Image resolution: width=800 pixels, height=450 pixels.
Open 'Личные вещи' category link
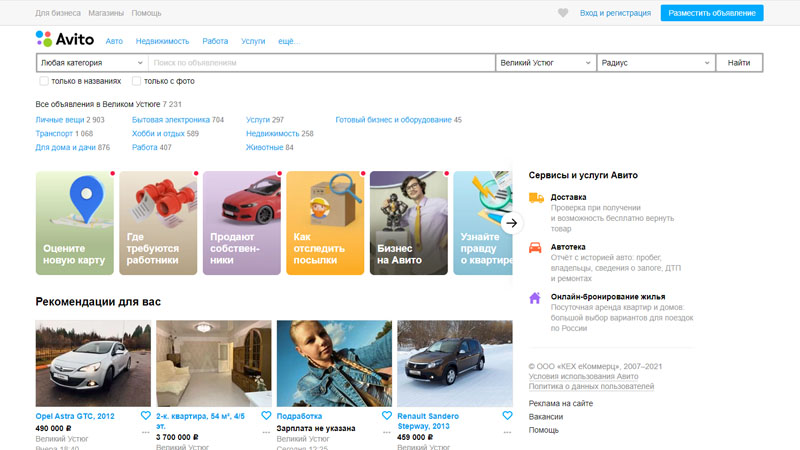[60, 120]
